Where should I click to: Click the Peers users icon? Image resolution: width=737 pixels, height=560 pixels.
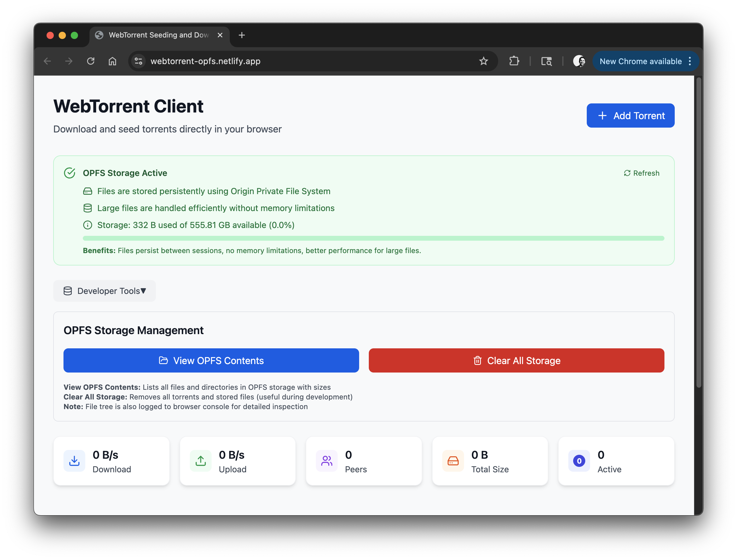pyautogui.click(x=326, y=461)
